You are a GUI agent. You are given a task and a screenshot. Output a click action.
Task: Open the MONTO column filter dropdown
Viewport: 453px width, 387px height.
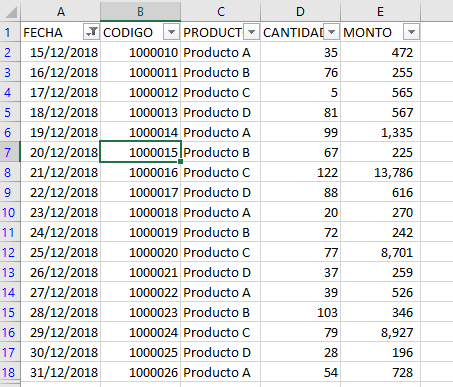411,32
